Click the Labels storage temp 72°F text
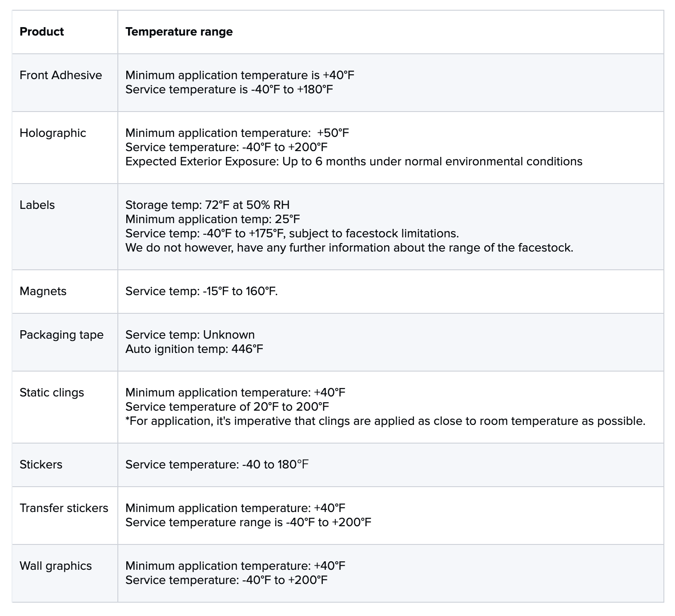The height and width of the screenshot is (616, 675). coord(207,205)
